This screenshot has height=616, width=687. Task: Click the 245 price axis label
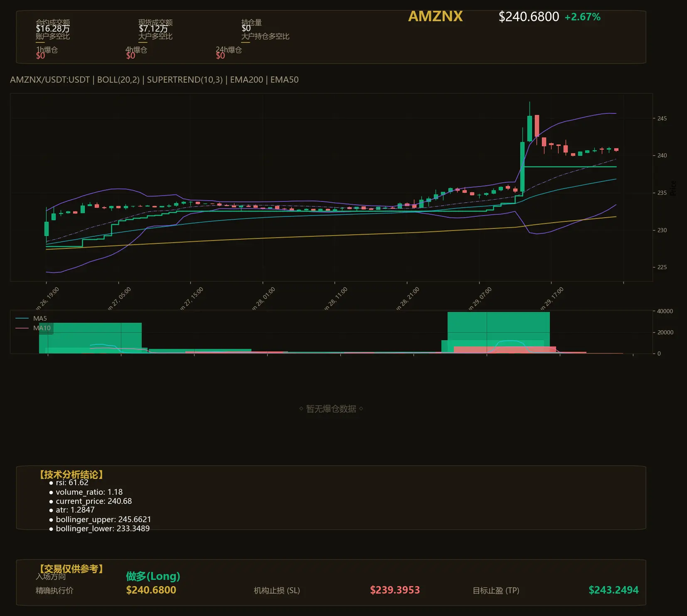click(x=662, y=118)
